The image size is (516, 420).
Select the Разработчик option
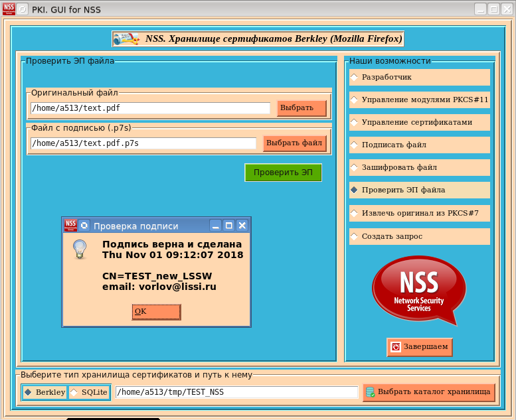click(420, 77)
